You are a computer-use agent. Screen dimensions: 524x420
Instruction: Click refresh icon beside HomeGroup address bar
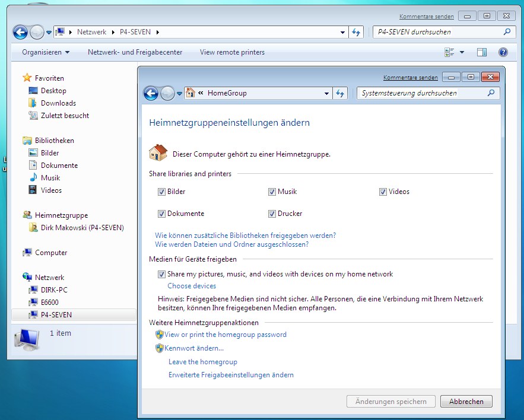click(340, 93)
